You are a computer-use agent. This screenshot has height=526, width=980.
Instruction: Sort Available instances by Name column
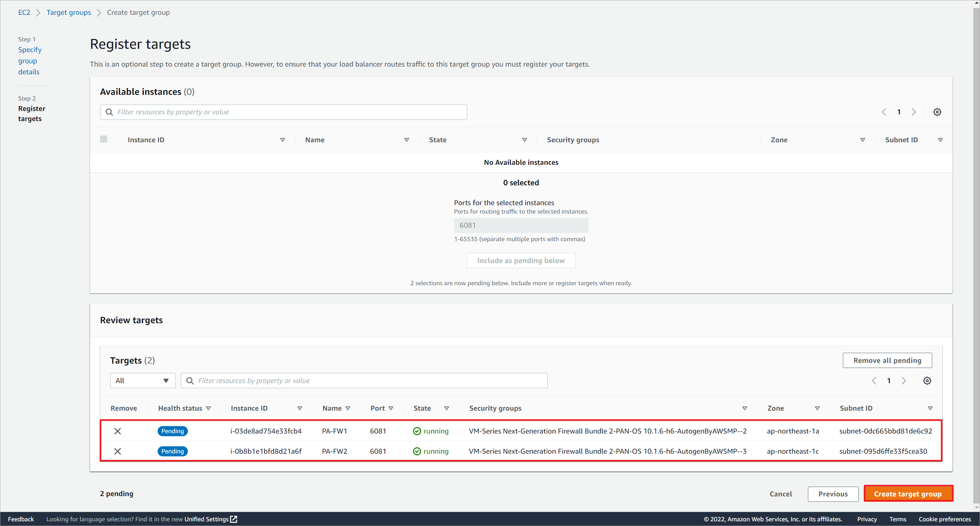[x=407, y=140]
